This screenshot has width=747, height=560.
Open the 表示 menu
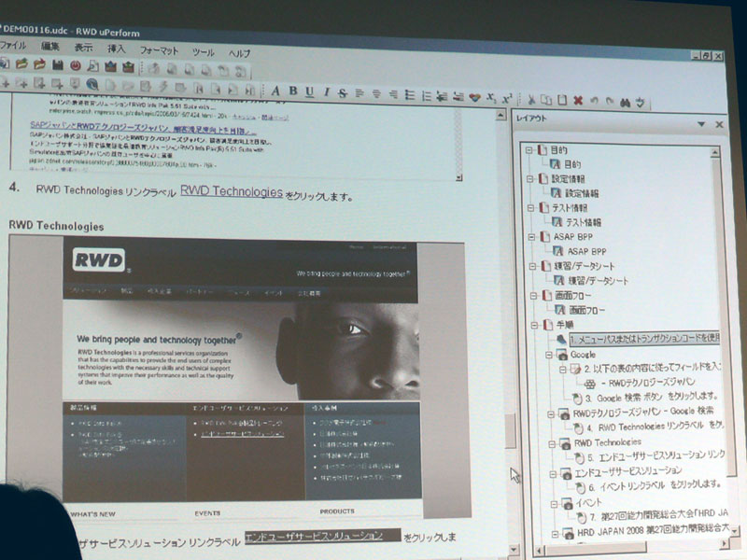[83, 48]
